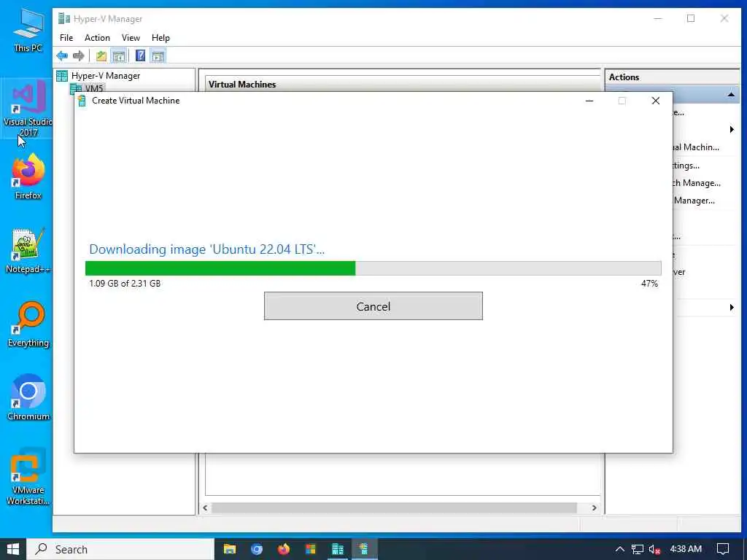
Task: Open File Explorer from the taskbar
Action: (x=230, y=549)
